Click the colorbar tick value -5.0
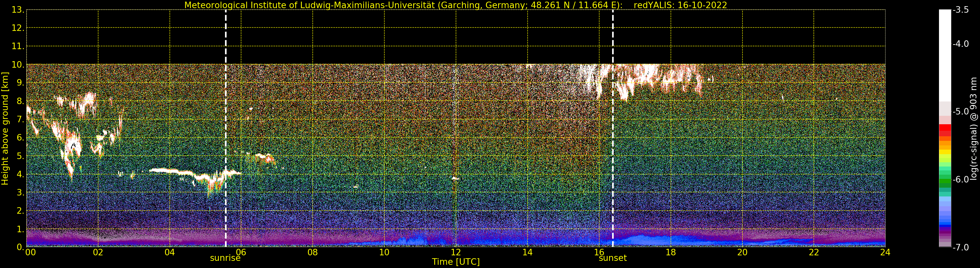 pyautogui.click(x=960, y=112)
